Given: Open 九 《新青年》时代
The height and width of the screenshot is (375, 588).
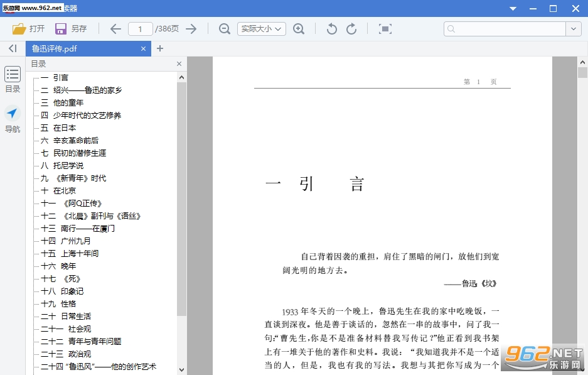Looking at the screenshot, I should (x=73, y=178).
